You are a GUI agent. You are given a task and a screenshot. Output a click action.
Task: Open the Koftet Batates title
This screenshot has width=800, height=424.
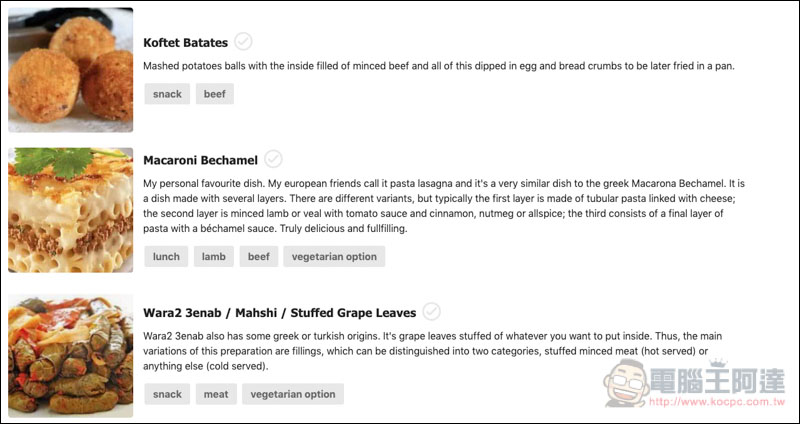pyautogui.click(x=186, y=43)
